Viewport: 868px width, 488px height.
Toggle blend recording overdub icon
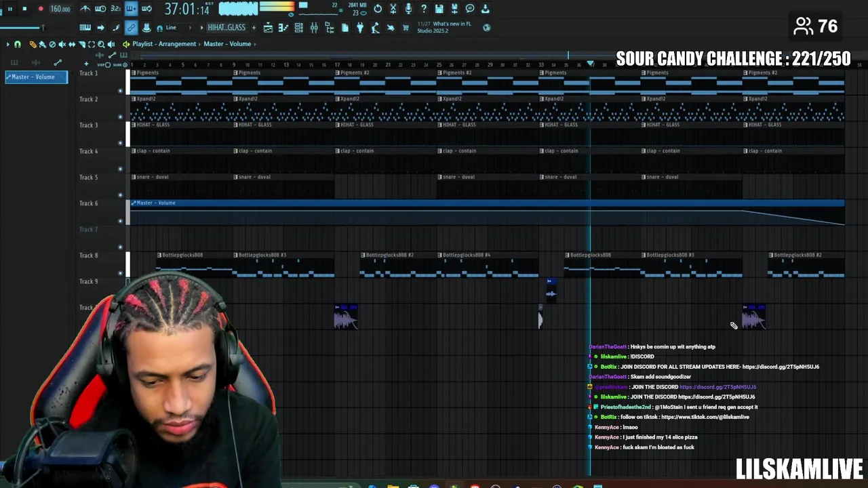tap(131, 9)
